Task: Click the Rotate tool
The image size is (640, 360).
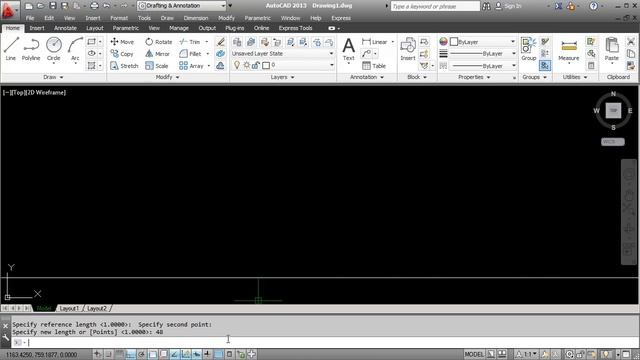Action: (x=159, y=42)
